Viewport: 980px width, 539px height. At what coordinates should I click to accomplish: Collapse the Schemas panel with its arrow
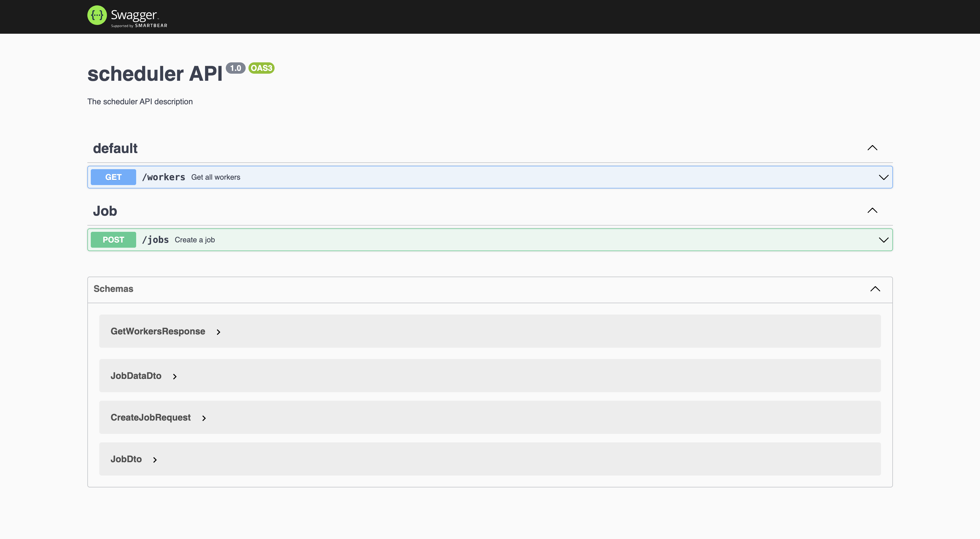coord(875,289)
